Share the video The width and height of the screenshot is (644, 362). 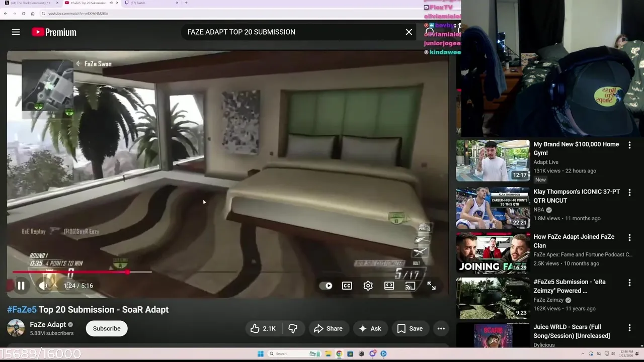(x=328, y=328)
